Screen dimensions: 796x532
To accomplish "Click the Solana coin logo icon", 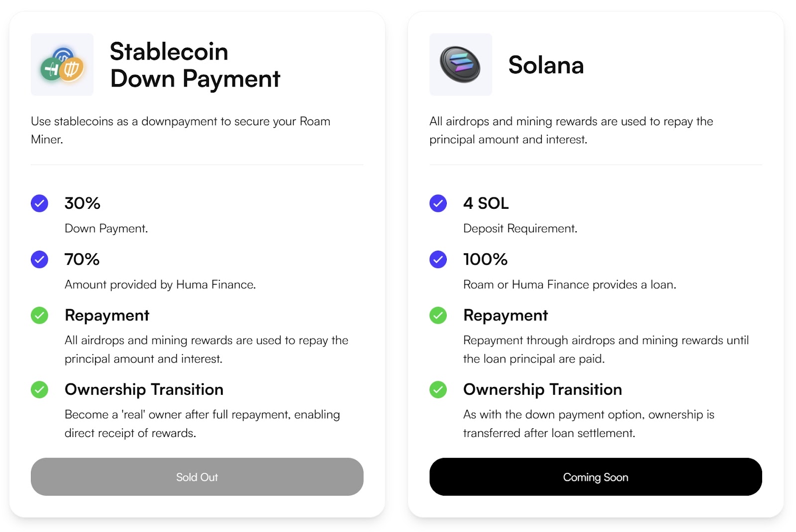I will 461,65.
